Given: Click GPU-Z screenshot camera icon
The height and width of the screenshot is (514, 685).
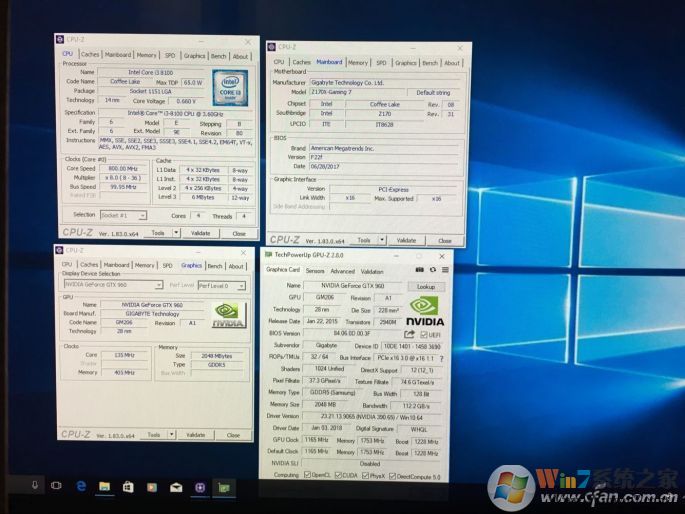Looking at the screenshot, I should [x=419, y=270].
